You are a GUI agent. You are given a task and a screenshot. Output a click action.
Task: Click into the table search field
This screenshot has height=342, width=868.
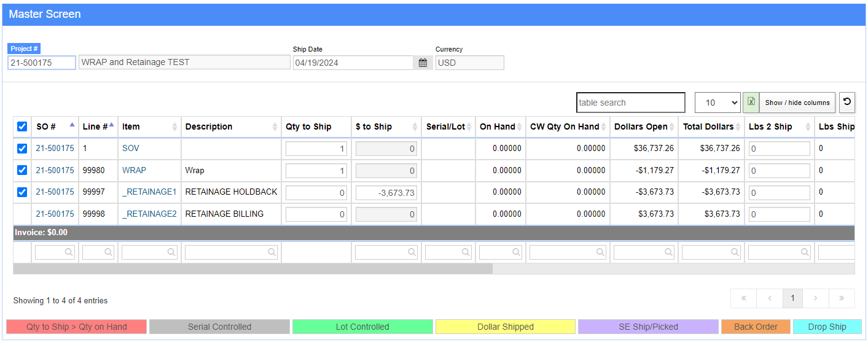[x=630, y=103]
